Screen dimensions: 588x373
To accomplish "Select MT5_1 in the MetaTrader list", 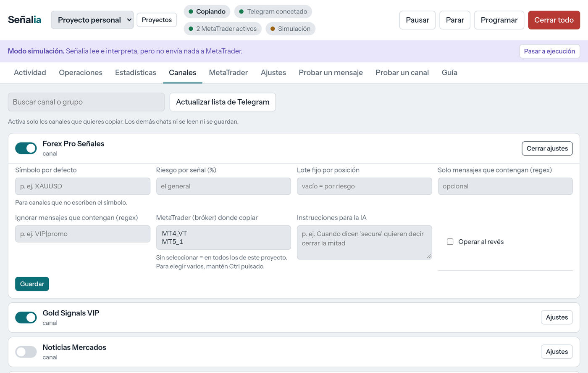I will coord(173,242).
